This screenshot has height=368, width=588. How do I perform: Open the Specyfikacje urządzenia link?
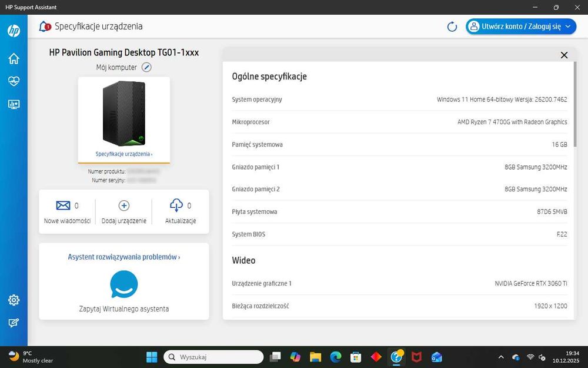pos(123,154)
